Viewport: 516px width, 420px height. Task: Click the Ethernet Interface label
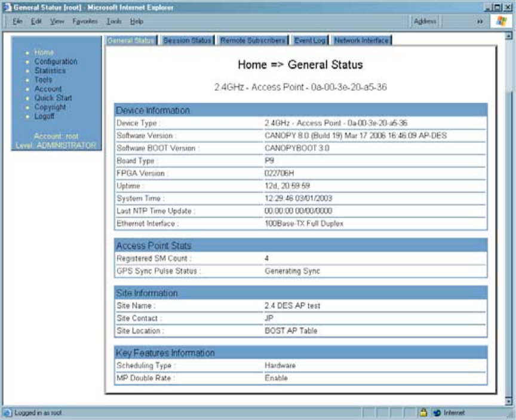(x=147, y=224)
